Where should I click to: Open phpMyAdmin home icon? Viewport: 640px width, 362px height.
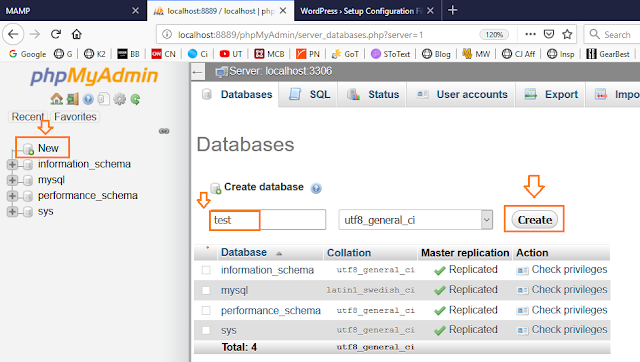pyautogui.click(x=56, y=99)
